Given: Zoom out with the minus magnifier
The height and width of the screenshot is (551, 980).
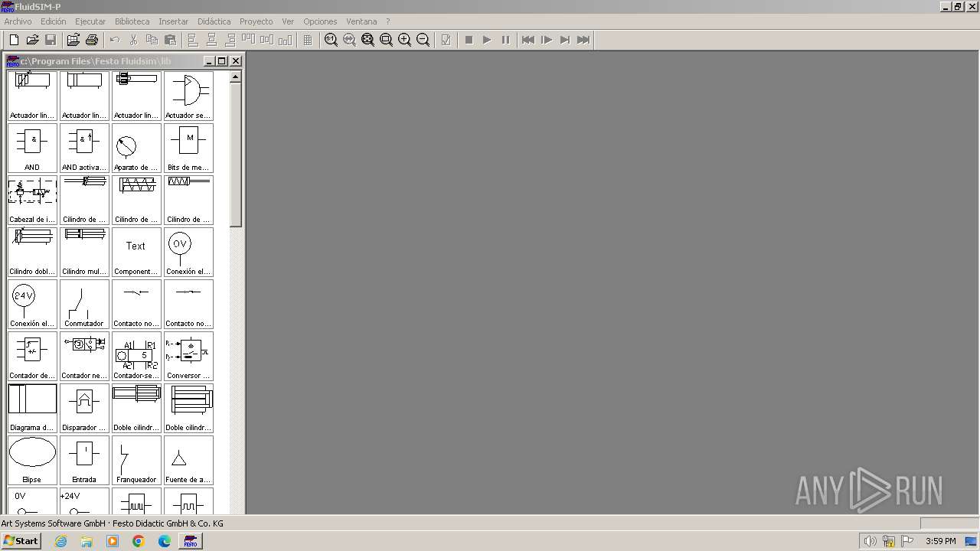Looking at the screenshot, I should coord(423,40).
